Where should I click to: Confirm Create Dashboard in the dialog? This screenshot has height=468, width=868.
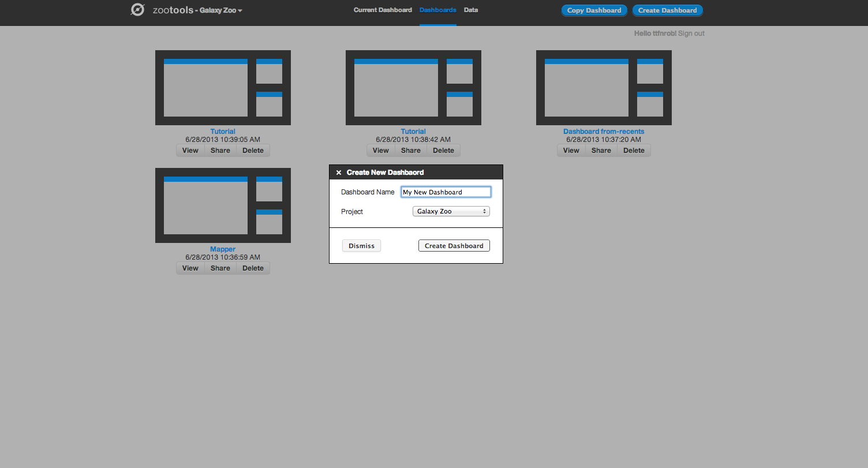point(454,246)
